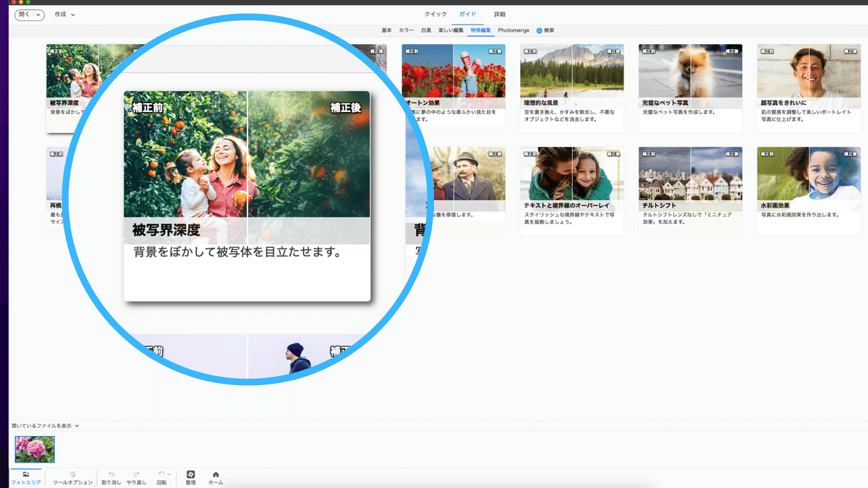Open the Photomerge category tab
This screenshot has height=488, width=868.
(514, 30)
